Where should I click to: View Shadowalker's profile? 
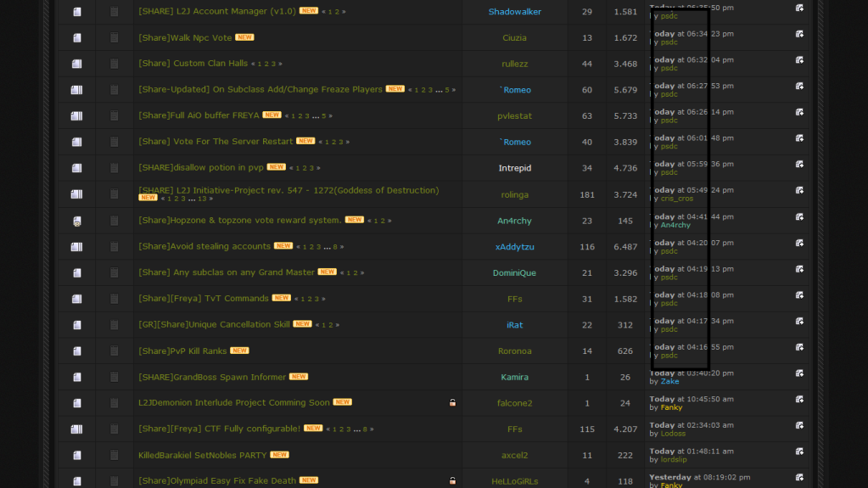(x=514, y=12)
